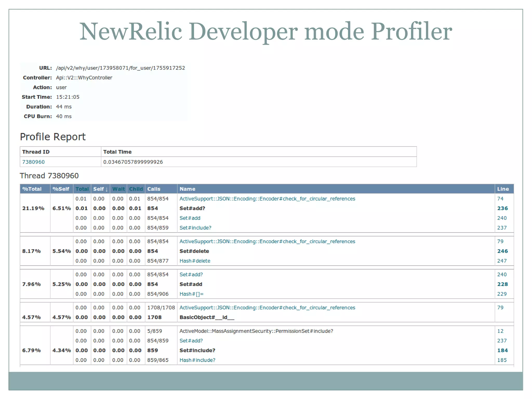Click the %Self column header

(61, 189)
